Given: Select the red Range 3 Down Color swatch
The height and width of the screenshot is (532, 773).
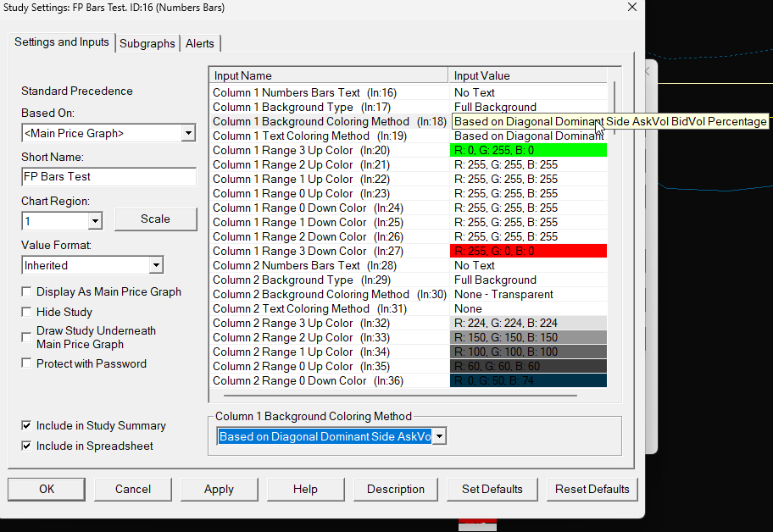Looking at the screenshot, I should pos(528,252).
